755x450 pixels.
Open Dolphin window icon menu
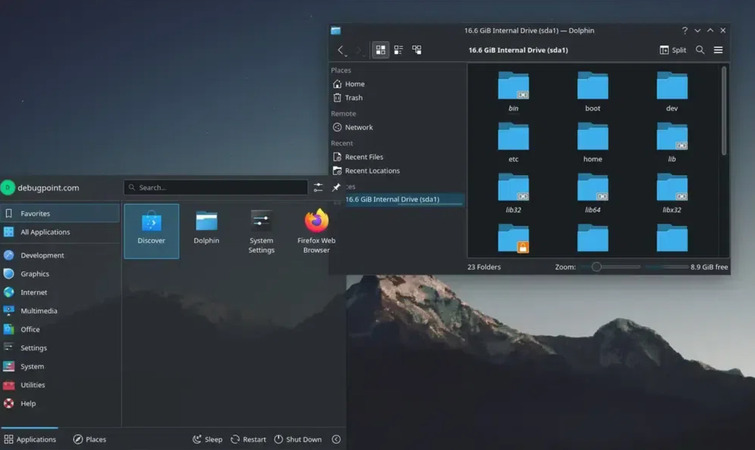click(x=336, y=30)
